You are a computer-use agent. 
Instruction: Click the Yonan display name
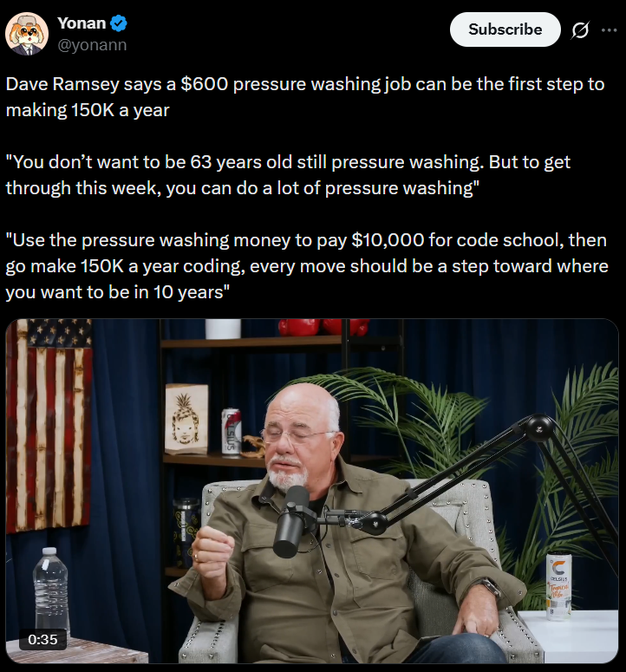(x=82, y=23)
